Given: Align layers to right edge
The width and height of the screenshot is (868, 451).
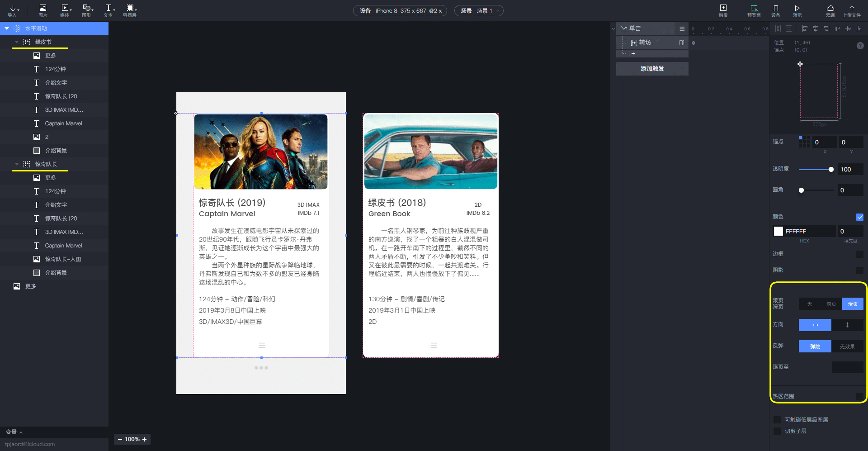Looking at the screenshot, I should click(826, 28).
